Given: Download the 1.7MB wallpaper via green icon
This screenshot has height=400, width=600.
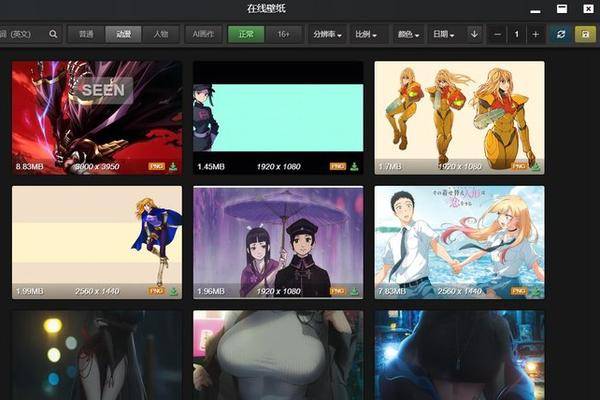Looking at the screenshot, I should point(535,166).
